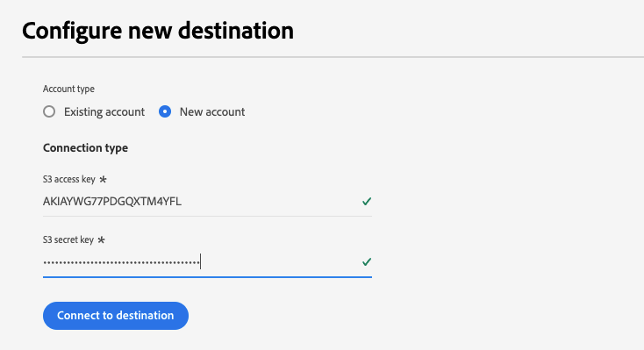
Task: Click required asterisk beside S3 secret key
Action: coord(102,239)
